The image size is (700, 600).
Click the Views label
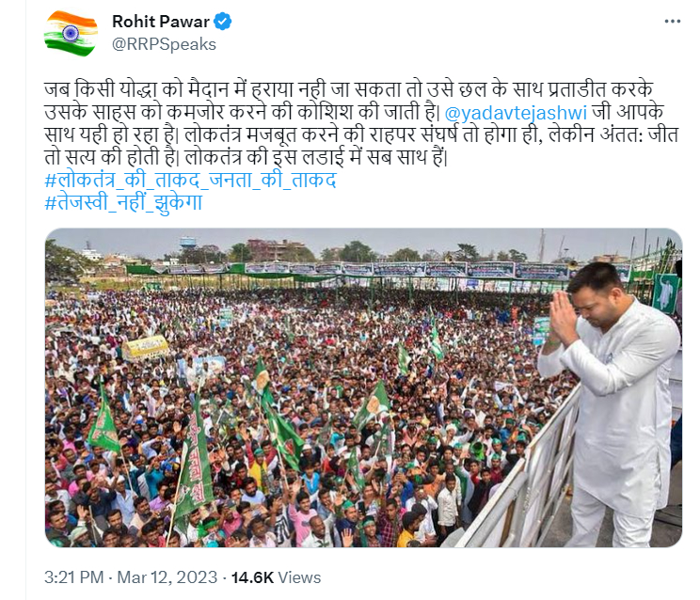pos(299,577)
